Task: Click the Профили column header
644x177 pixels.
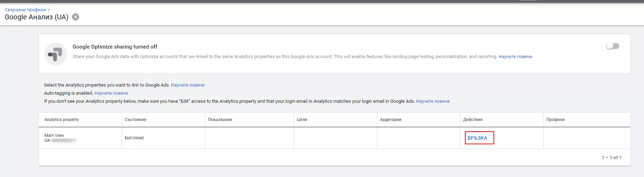Action: (556, 120)
